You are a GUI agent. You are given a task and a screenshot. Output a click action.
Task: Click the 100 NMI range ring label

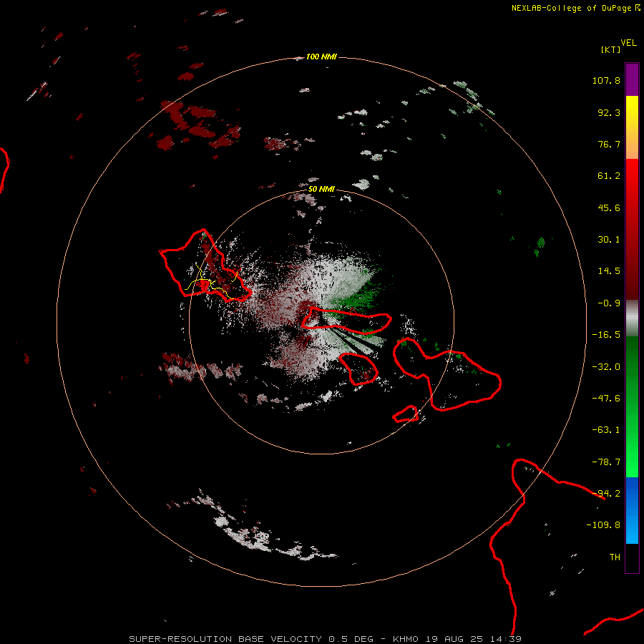[x=321, y=57]
